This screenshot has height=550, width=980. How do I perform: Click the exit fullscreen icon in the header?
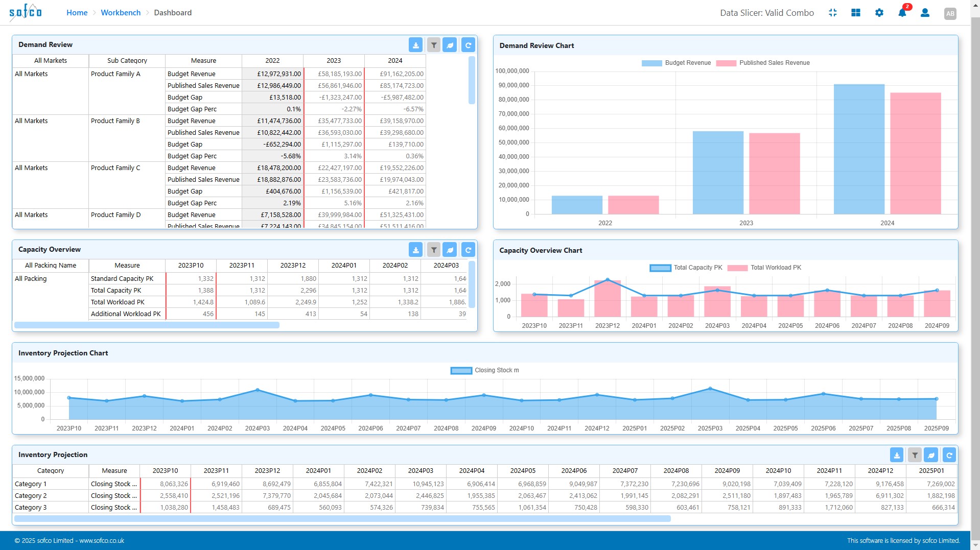tap(832, 12)
